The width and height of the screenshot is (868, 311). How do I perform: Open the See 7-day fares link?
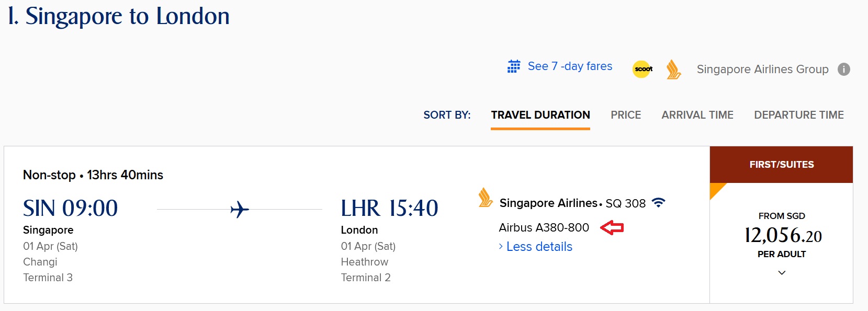[x=570, y=66]
